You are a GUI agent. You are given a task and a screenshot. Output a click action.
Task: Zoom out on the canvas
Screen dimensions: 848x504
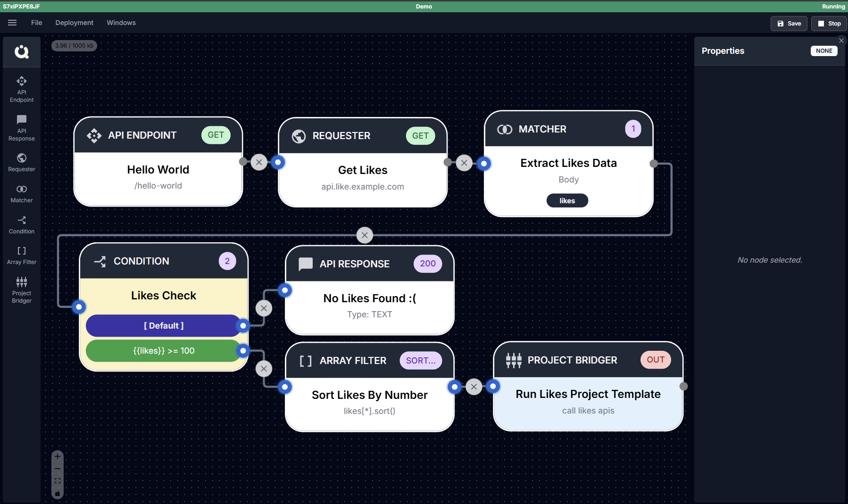click(x=58, y=469)
